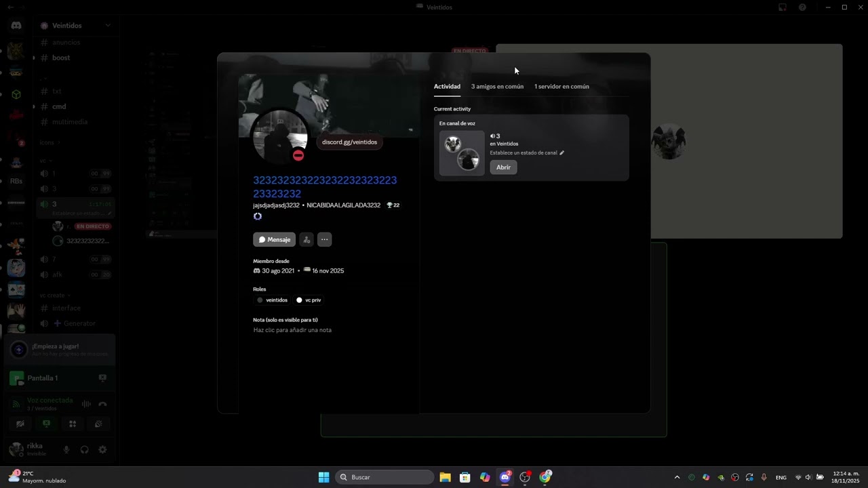
Task: Toggle the camera button in voice panel
Action: [20, 424]
